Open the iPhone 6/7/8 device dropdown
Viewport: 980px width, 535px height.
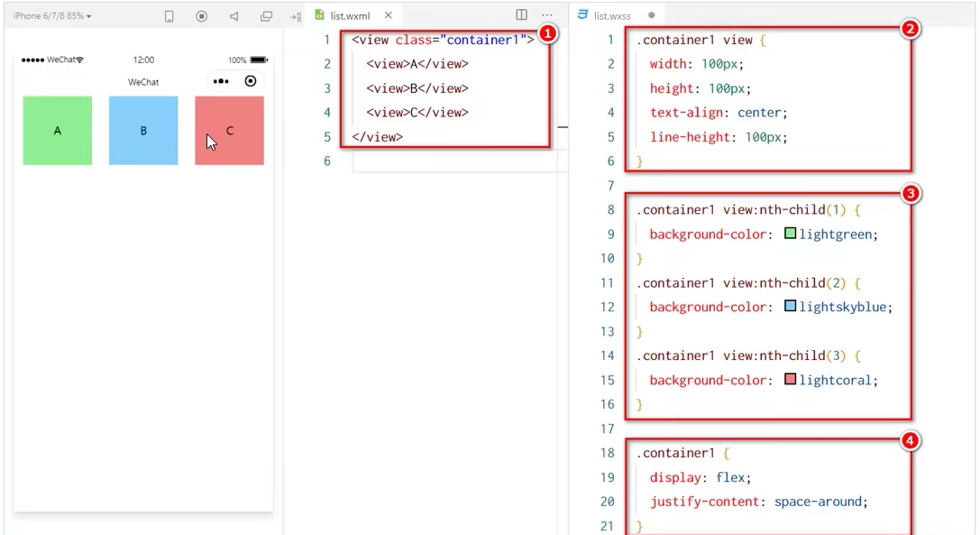(52, 16)
